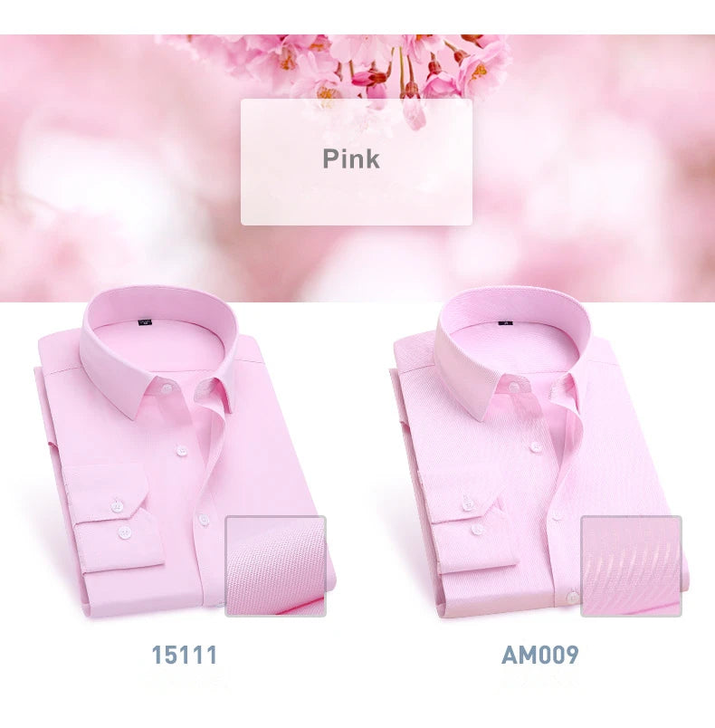Click the Pink color label card
The width and height of the screenshot is (715, 728).
[357, 161]
